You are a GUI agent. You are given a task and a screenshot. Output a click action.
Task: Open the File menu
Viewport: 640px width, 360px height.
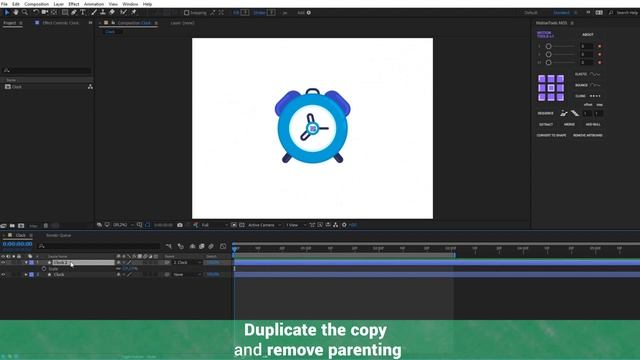(x=4, y=4)
